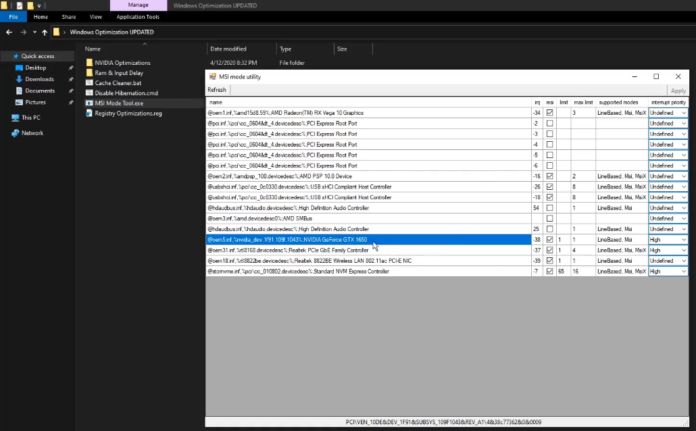
Task: Click the irq column header in MSI utility
Action: 537,102
